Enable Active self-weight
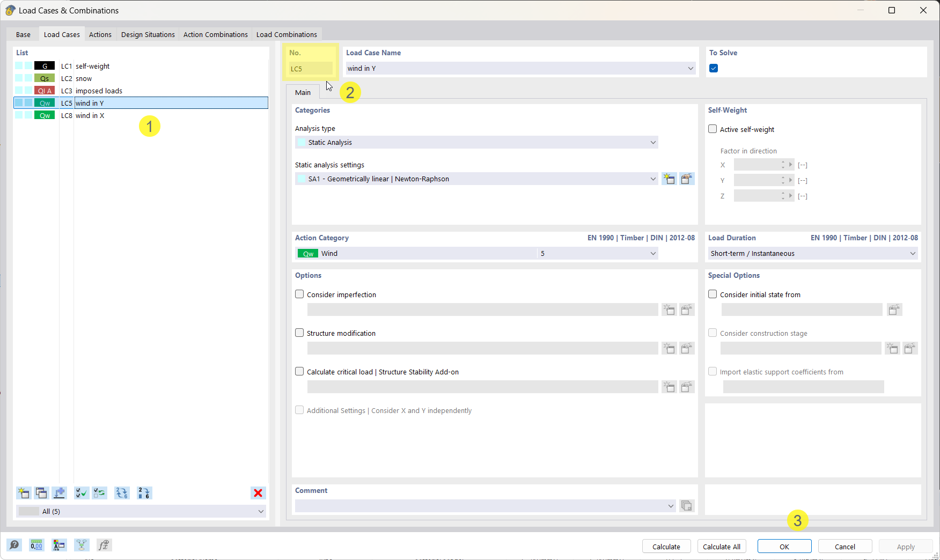940x560 pixels. coord(713,129)
